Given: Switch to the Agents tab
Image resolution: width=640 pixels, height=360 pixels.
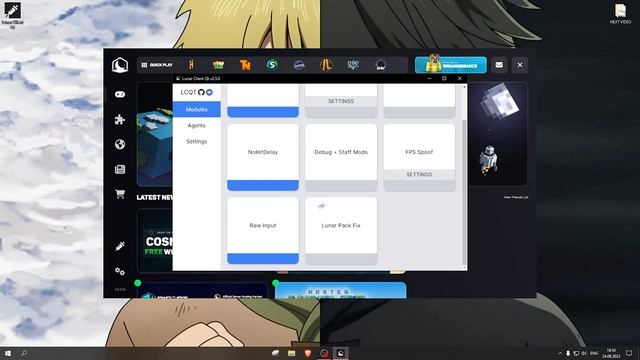Looking at the screenshot, I should click(197, 125).
